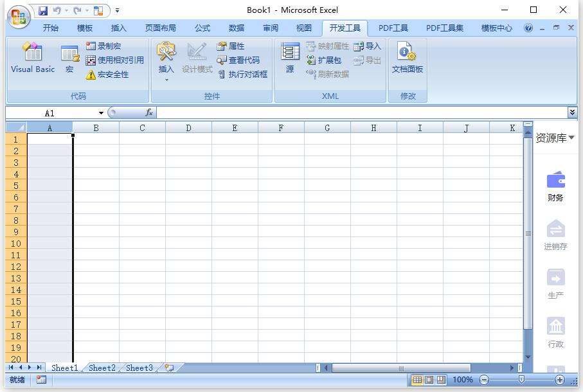Open 宏安全性 macro security settings

pyautogui.click(x=107, y=75)
